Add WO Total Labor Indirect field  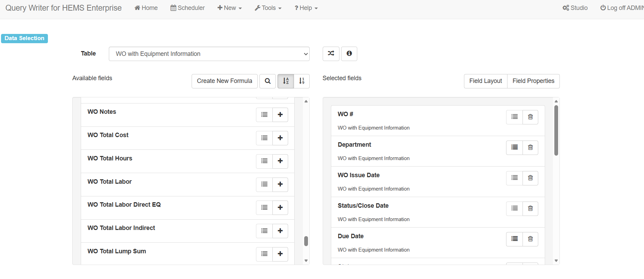280,231
